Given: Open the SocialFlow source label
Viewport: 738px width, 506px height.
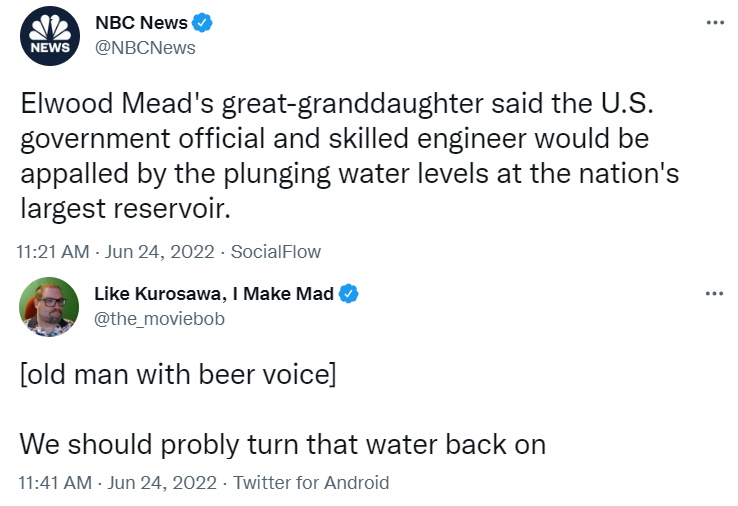Looking at the screenshot, I should point(281,252).
